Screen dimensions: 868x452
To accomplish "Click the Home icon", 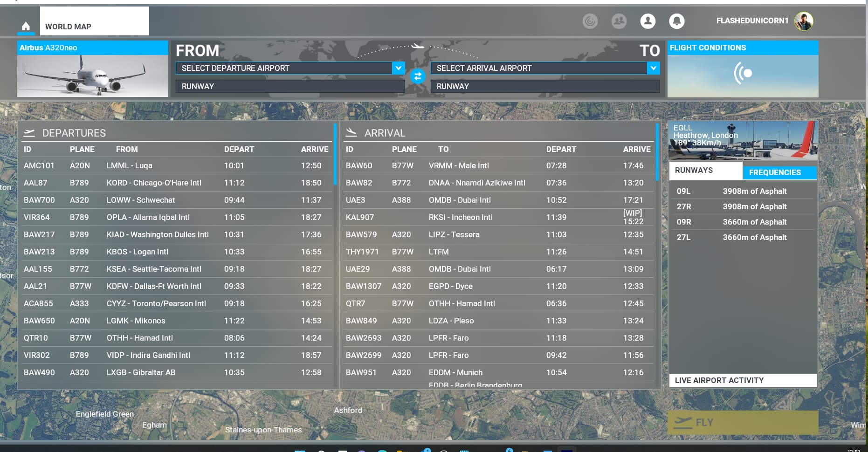I will pyautogui.click(x=26, y=26).
